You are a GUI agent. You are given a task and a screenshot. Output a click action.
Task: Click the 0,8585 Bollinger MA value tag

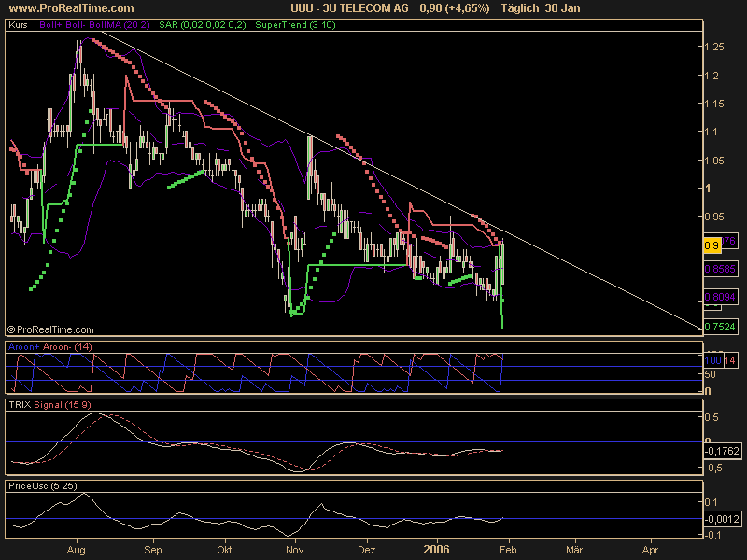[720, 269]
